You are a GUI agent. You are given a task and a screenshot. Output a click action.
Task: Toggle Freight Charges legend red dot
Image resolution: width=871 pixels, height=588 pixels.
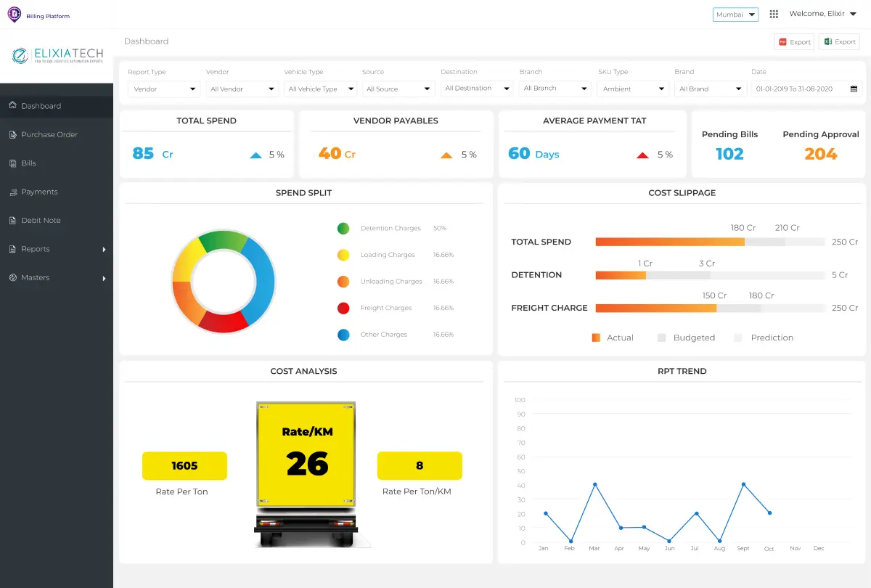coord(343,309)
